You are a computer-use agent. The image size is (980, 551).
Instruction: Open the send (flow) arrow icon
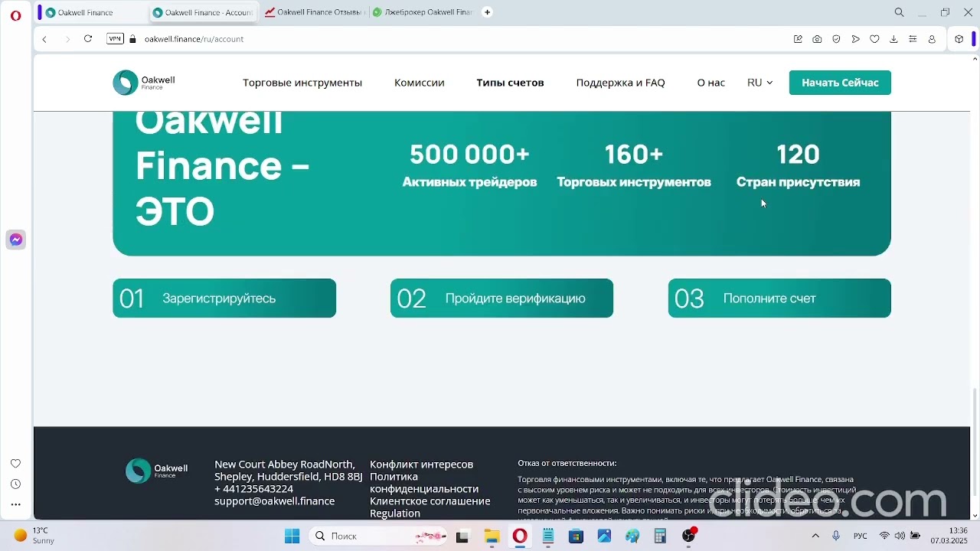point(855,39)
